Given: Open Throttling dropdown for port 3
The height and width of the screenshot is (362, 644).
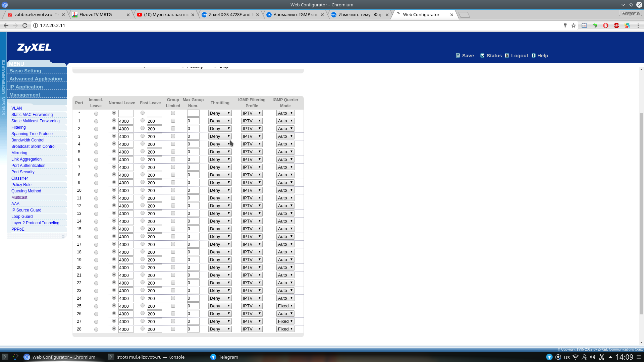Looking at the screenshot, I should click(220, 136).
